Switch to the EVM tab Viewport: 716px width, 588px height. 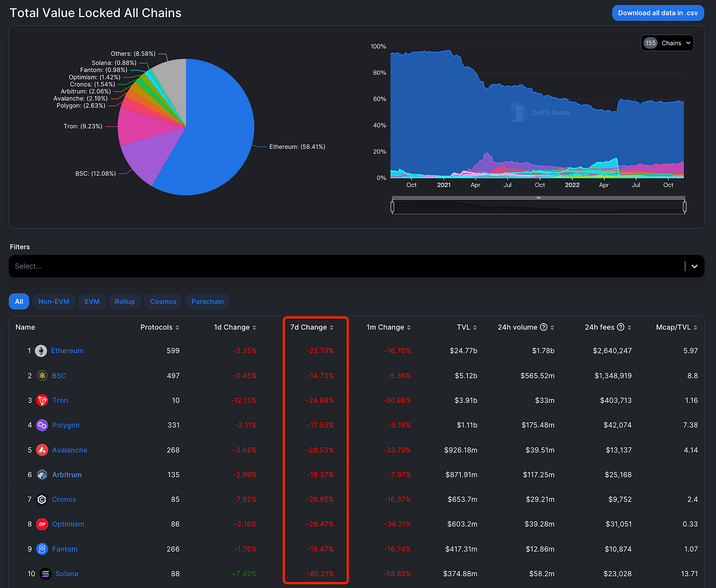click(92, 302)
